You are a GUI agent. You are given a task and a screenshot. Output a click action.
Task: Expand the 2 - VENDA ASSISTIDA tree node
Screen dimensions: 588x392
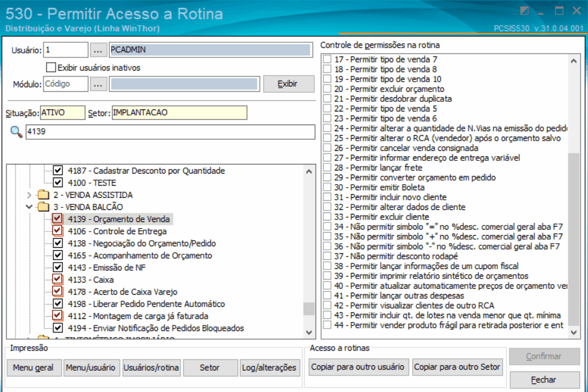click(29, 195)
